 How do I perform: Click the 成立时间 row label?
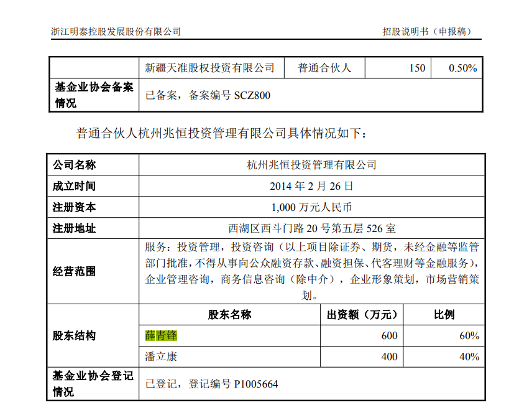tap(74, 186)
